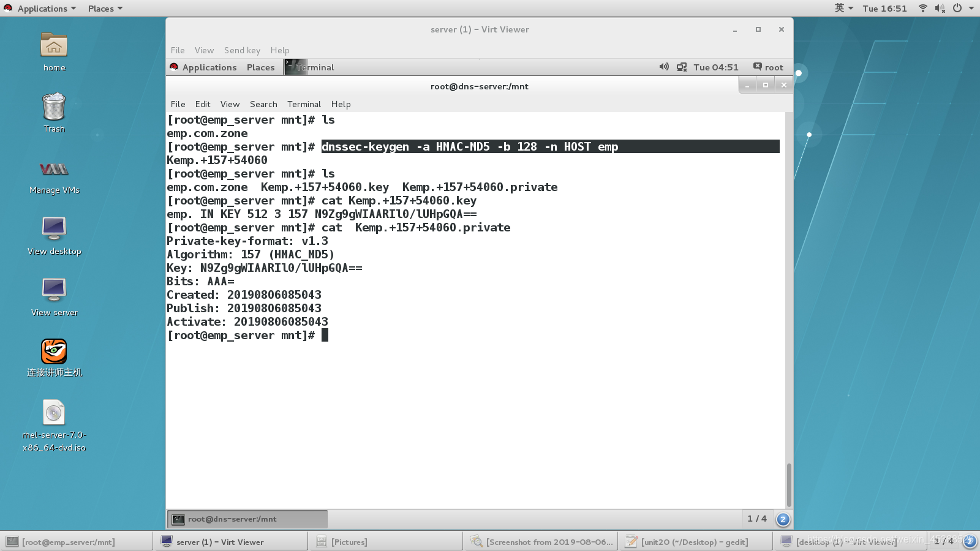Click the Private-key-format: v1.3 line
The image size is (980, 551).
(247, 241)
